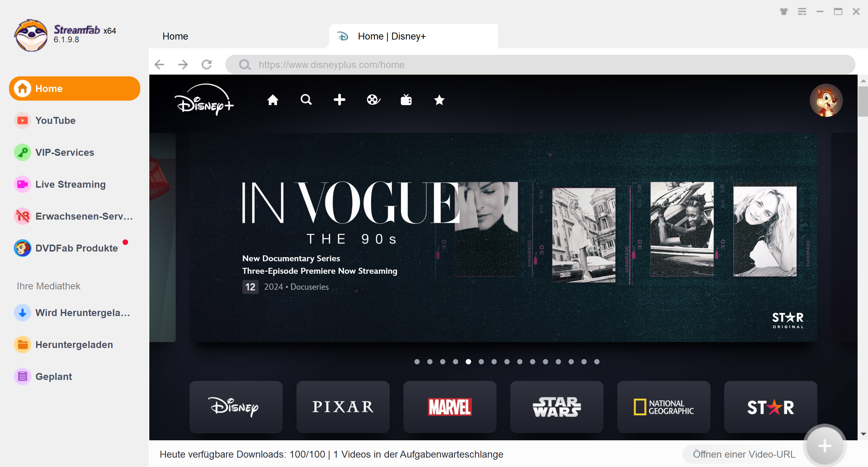This screenshot has height=467, width=868.
Task: Click the search magnifier in address bar
Action: click(245, 65)
